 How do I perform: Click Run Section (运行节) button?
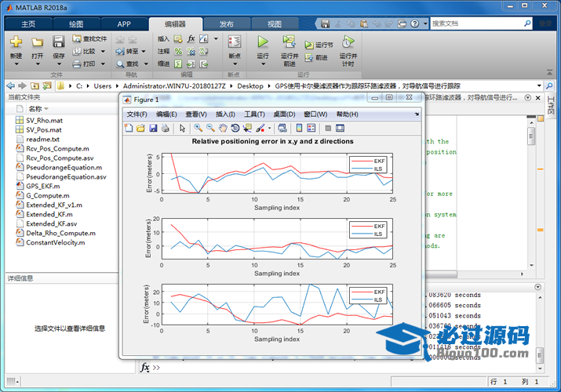(x=319, y=45)
